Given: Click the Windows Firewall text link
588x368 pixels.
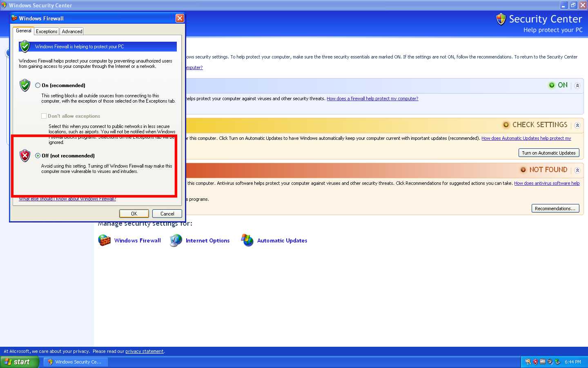Looking at the screenshot, I should point(138,240).
